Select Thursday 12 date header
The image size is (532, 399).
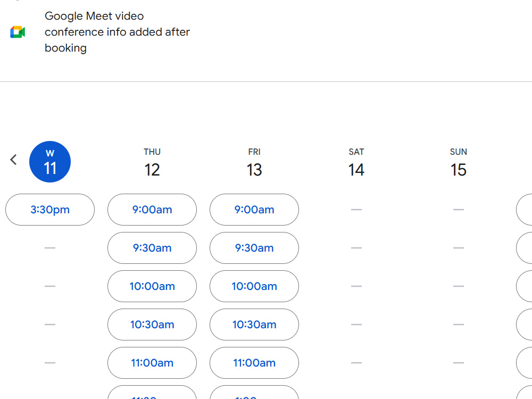click(152, 162)
